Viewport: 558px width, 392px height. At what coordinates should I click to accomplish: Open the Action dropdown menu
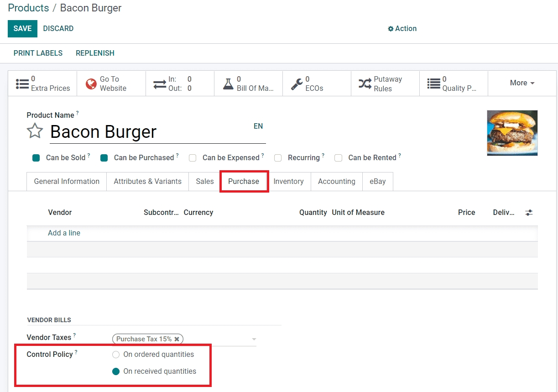[402, 28]
